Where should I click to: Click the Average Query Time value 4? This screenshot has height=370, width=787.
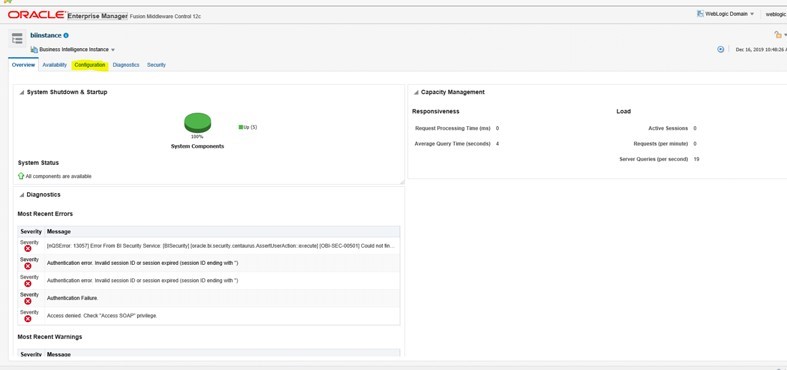497,144
